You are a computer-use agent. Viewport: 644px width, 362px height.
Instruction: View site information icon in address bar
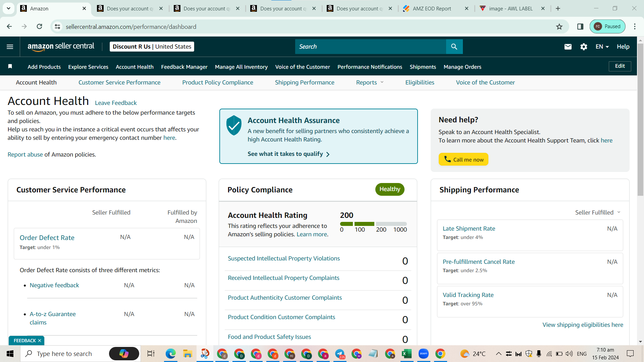point(58,26)
